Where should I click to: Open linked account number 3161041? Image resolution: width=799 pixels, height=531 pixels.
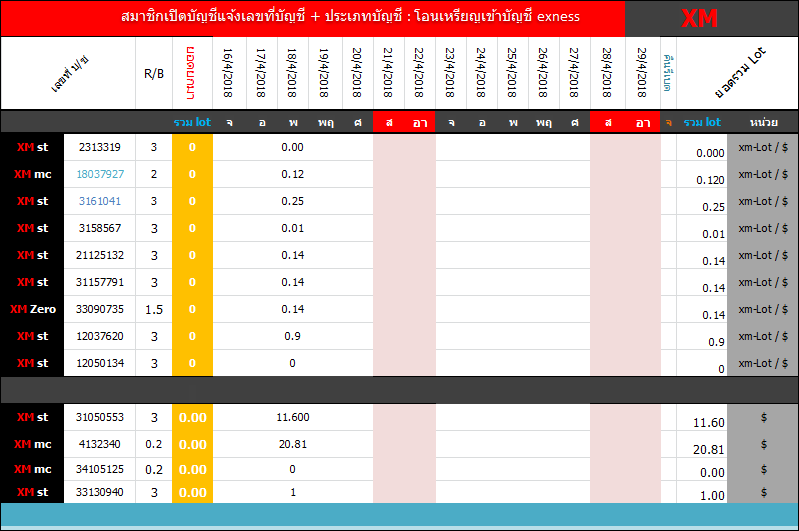click(99, 201)
